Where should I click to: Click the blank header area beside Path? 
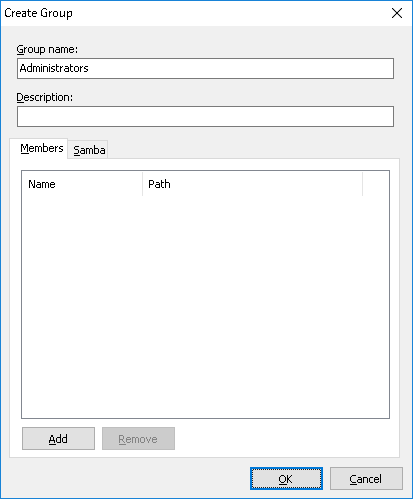[x=376, y=184]
